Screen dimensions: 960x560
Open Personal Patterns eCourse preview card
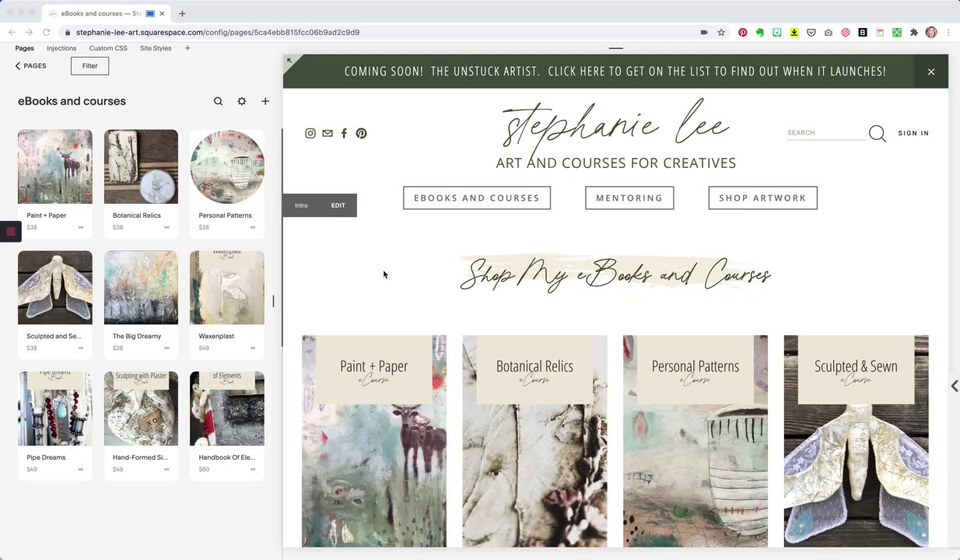[x=695, y=441]
